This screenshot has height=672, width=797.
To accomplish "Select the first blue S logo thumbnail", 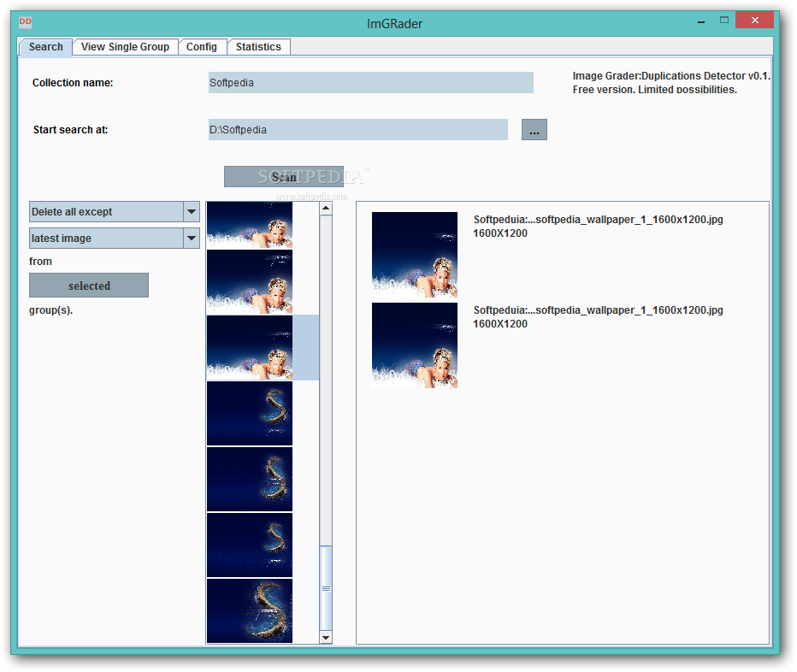I will point(250,413).
